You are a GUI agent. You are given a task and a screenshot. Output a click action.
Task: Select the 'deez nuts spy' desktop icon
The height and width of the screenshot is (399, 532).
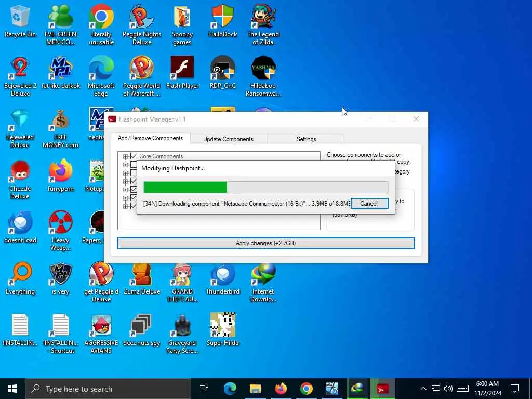coord(141,330)
